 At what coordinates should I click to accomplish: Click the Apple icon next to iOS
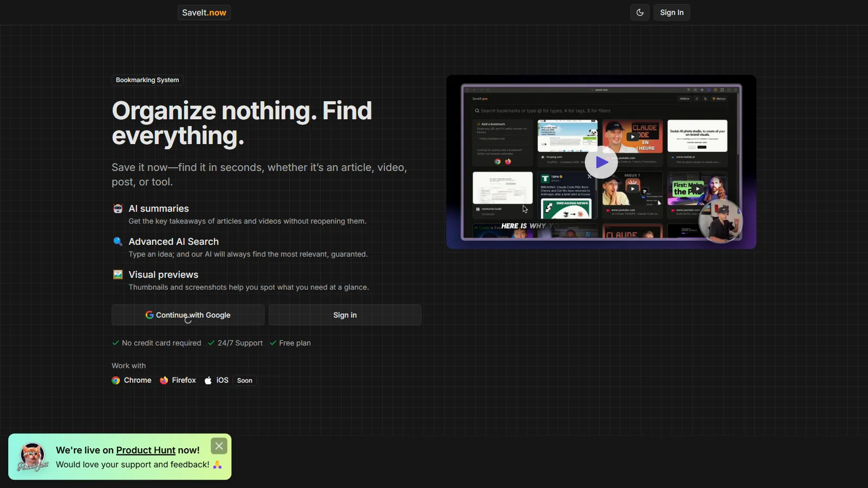[x=208, y=380]
